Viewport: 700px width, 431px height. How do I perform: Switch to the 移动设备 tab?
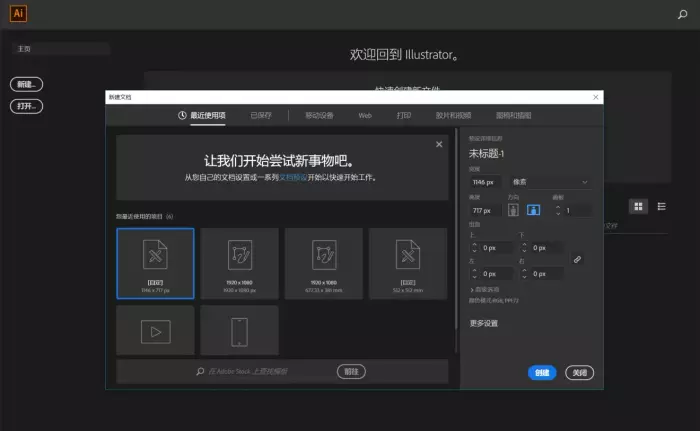coord(319,115)
